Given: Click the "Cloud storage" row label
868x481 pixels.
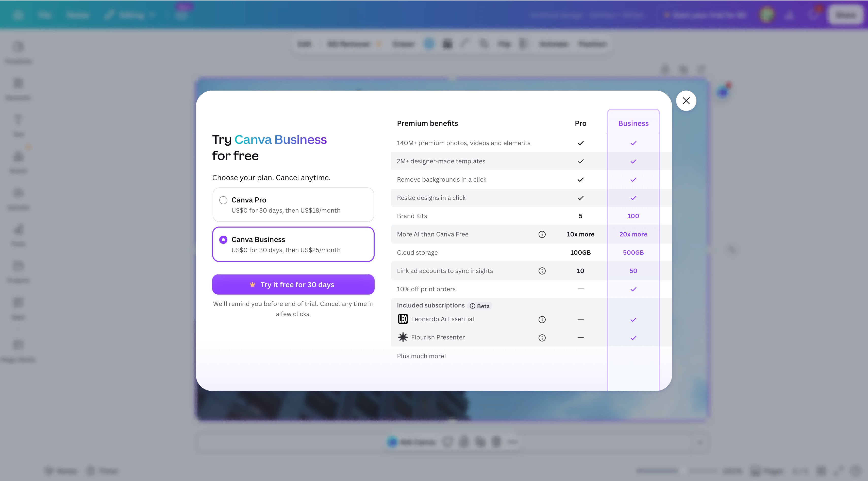Looking at the screenshot, I should click(x=417, y=253).
